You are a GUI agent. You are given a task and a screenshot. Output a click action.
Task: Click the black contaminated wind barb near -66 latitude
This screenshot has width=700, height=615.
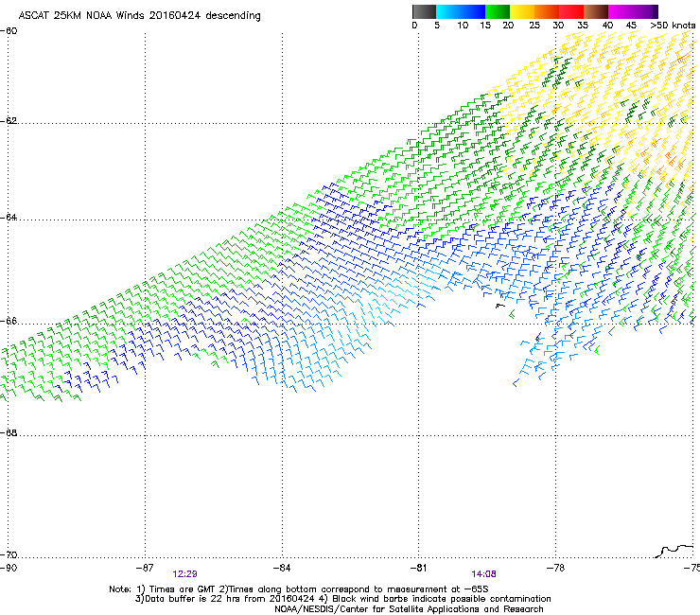[500, 306]
